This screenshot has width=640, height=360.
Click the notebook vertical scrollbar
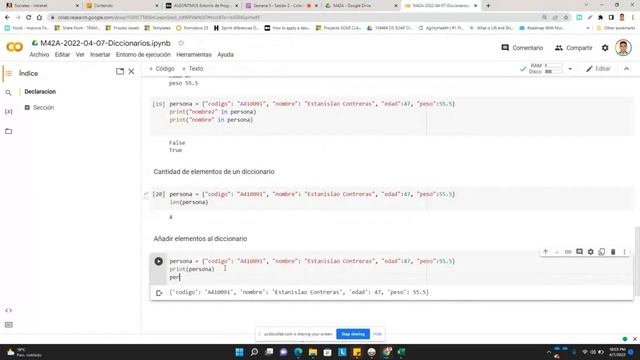click(x=637, y=261)
